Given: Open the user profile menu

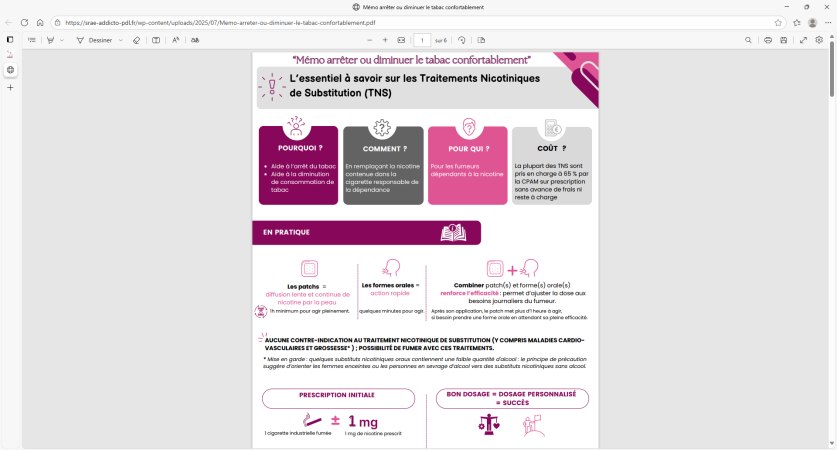Looking at the screenshot, I should point(812,22).
